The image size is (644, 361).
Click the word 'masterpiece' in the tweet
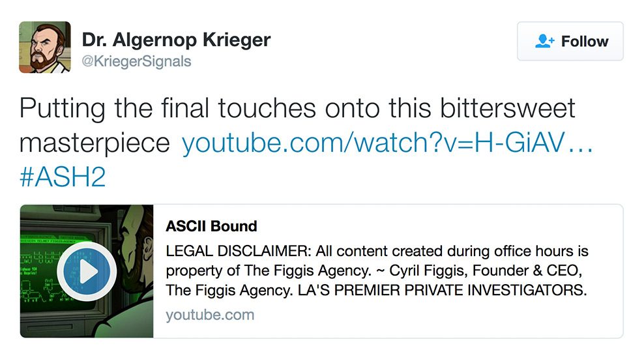pyautogui.click(x=95, y=143)
